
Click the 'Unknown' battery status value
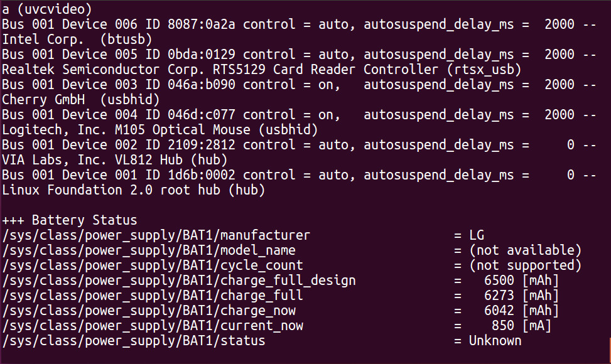point(495,341)
